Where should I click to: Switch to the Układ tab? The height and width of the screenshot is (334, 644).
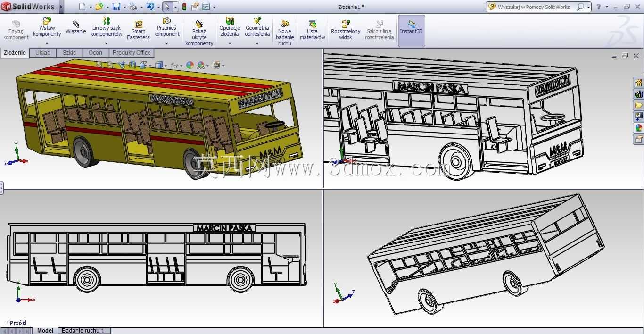[43, 53]
